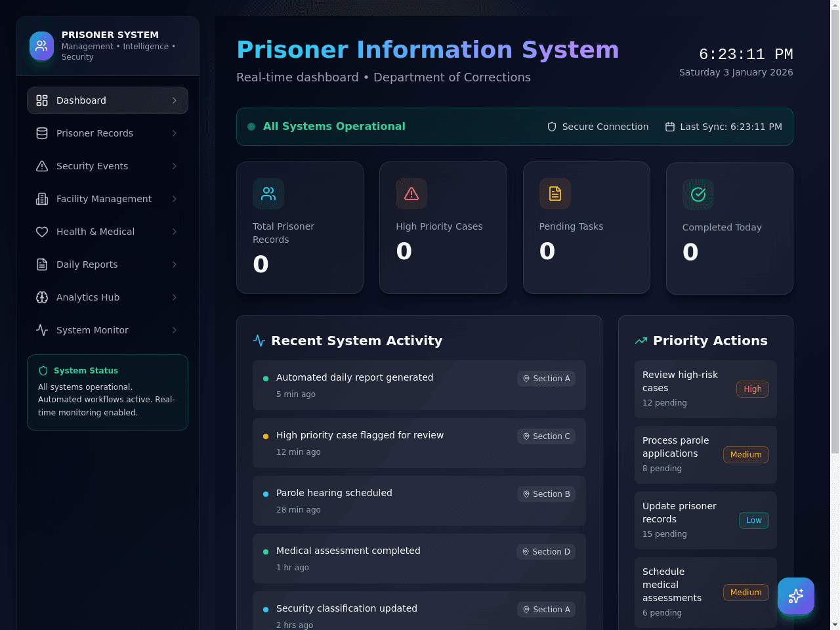Click the Prisoner Information System heading

click(428, 50)
